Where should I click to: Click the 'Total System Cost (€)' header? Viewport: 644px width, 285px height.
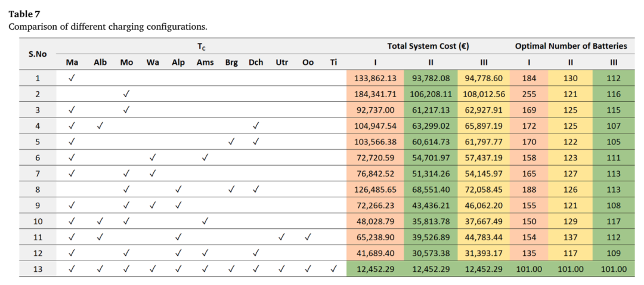click(x=428, y=47)
